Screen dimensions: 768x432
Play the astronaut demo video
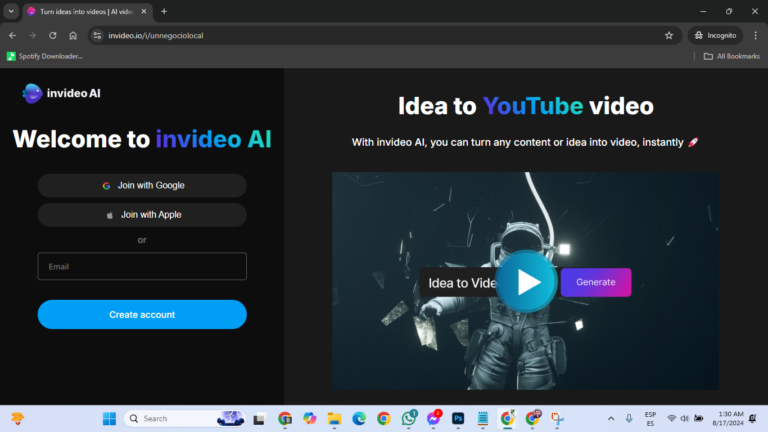pos(526,282)
